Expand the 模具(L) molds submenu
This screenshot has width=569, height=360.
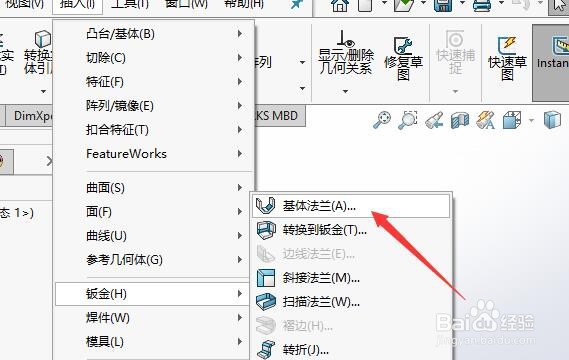click(x=152, y=342)
